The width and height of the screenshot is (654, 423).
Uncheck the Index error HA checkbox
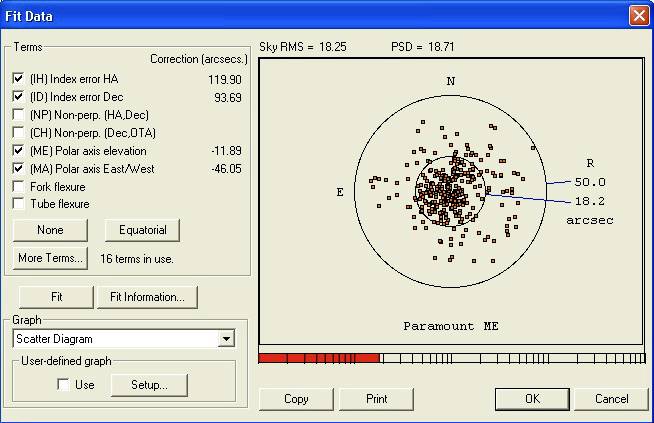coord(19,79)
